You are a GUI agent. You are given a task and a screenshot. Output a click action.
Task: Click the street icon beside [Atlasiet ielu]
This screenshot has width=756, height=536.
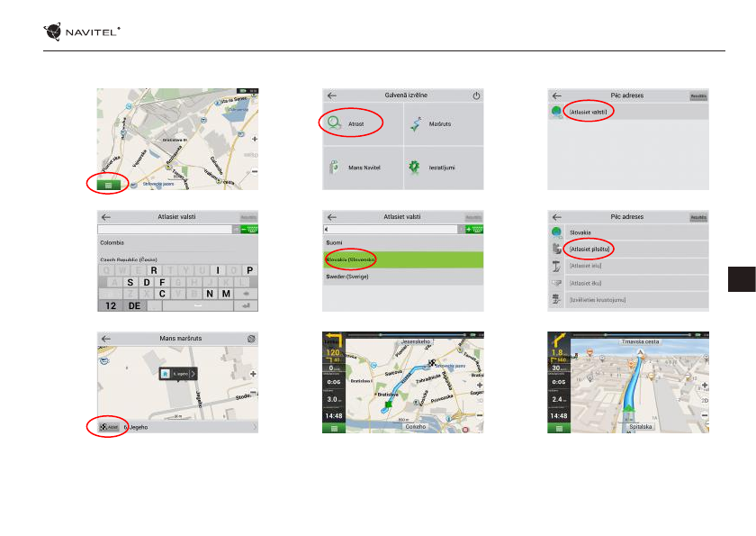[x=556, y=266]
